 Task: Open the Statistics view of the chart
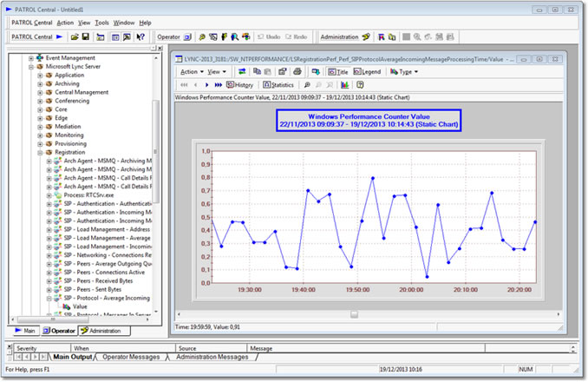click(x=278, y=85)
